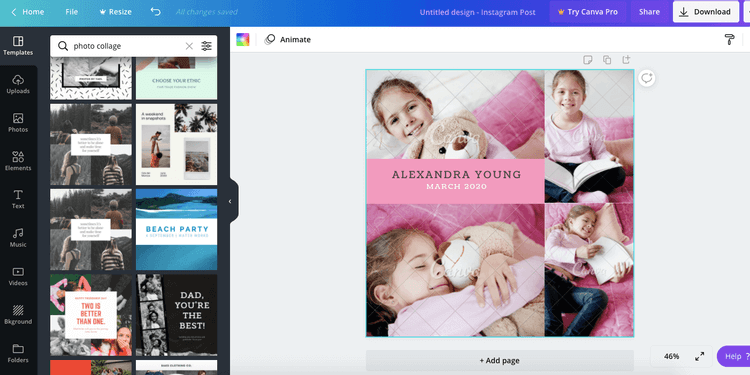The height and width of the screenshot is (375, 750).
Task: Open the Text tab
Action: pos(18,199)
